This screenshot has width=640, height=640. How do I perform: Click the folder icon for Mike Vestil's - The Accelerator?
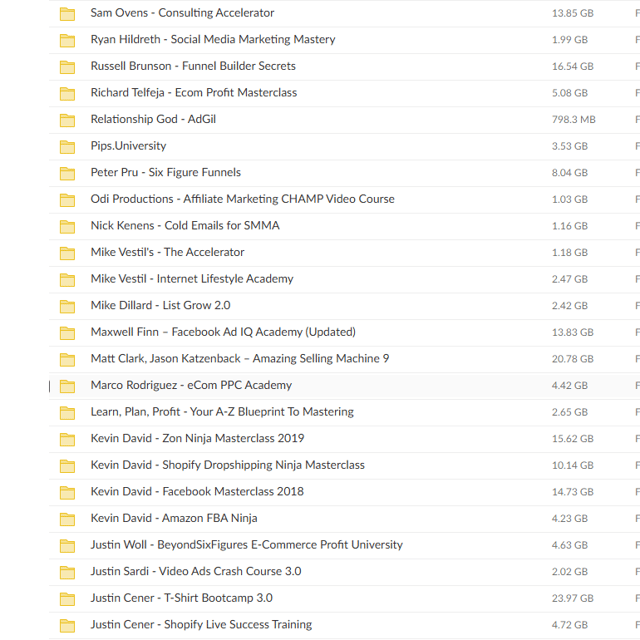[x=67, y=253]
